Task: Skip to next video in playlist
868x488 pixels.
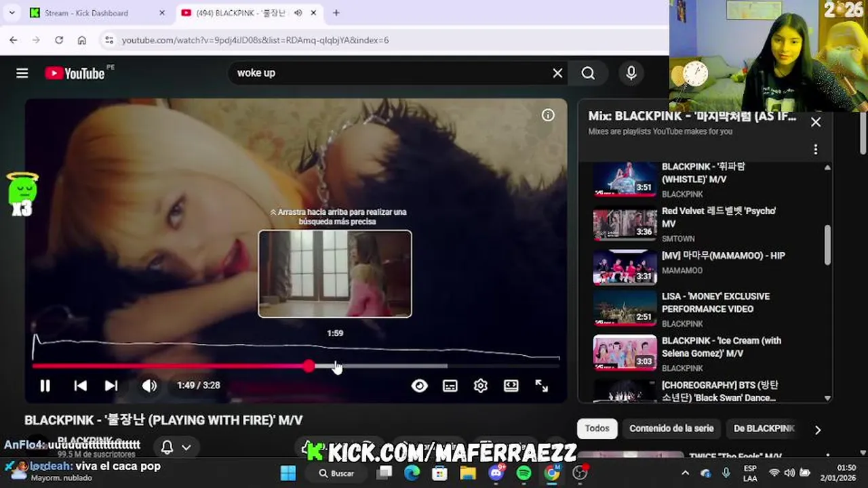Action: (x=111, y=386)
